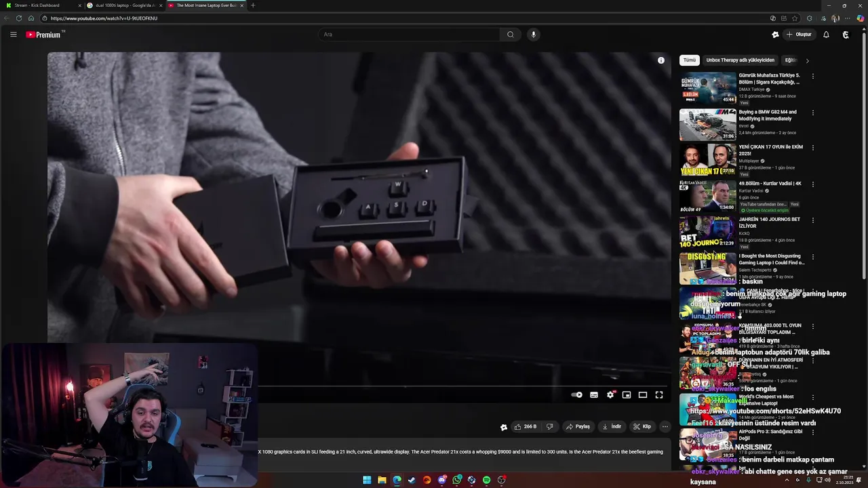
Task: Open options for Jahrein 140 Journos Bet video
Action: [813, 220]
